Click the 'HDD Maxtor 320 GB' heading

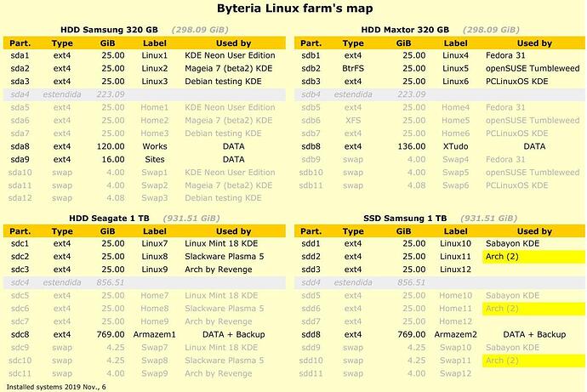[405, 30]
